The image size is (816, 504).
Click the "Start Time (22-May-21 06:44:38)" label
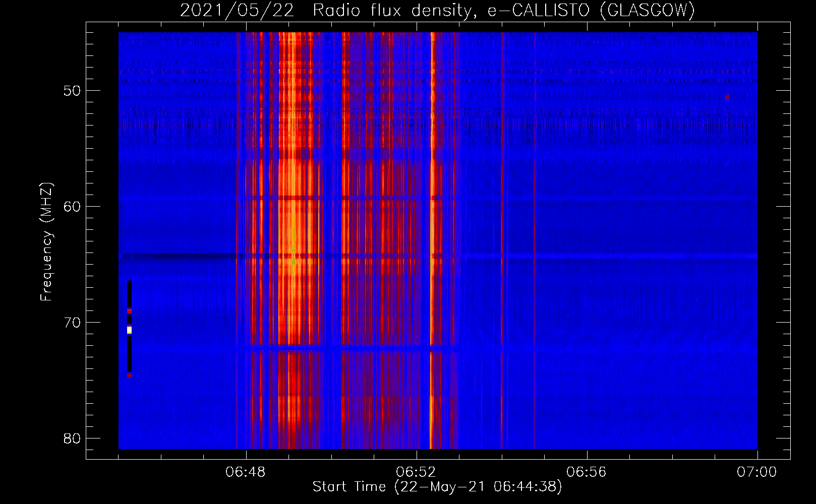tap(437, 487)
